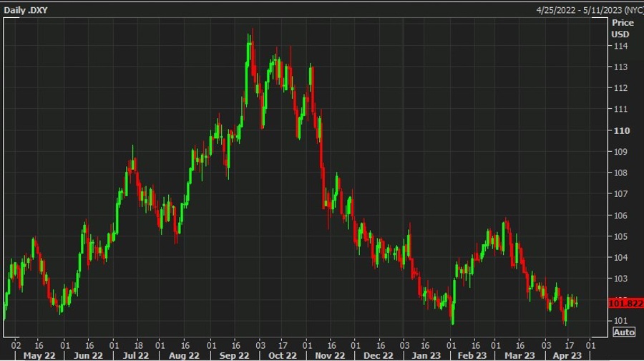644x361 pixels.
Task: Click the Price USD axis header
Action: [x=623, y=28]
